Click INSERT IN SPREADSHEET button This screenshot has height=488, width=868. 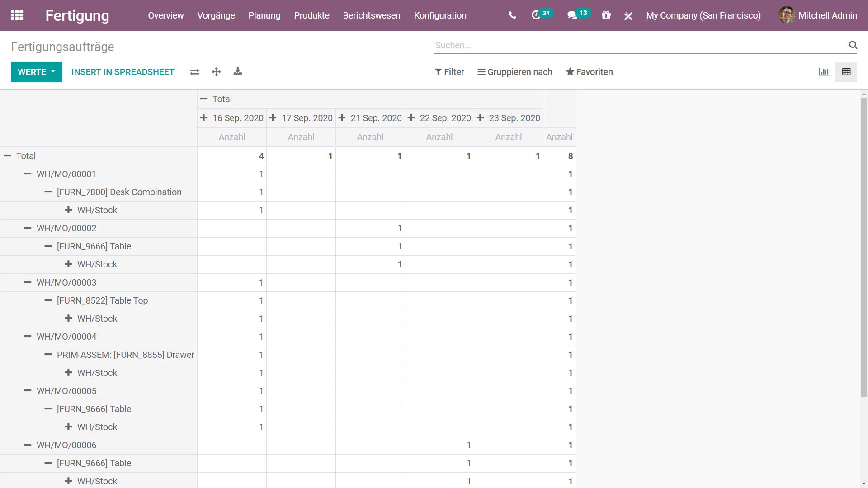tap(123, 72)
